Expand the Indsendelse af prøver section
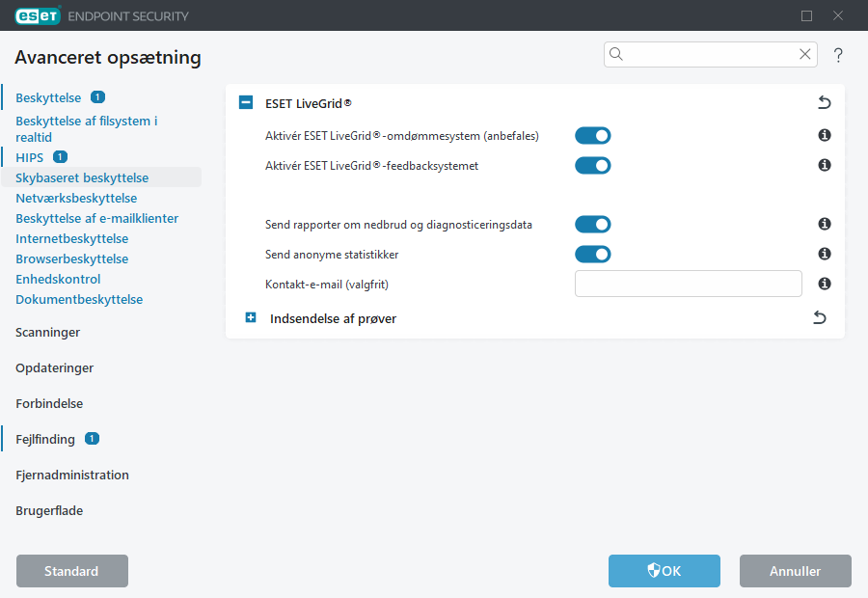 (x=251, y=316)
